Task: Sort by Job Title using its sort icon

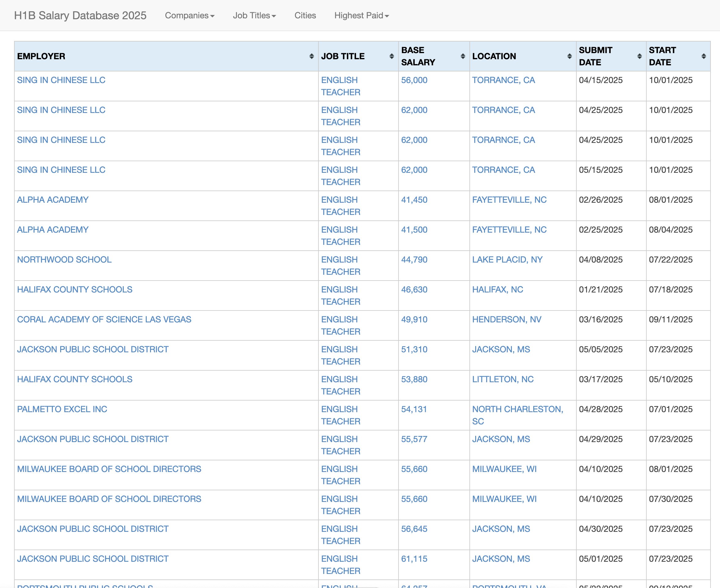Action: click(x=391, y=56)
